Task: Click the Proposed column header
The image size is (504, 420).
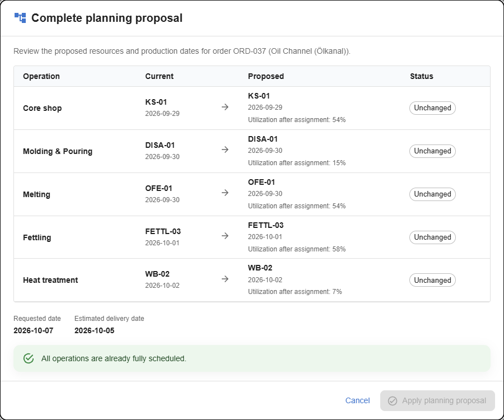Action: point(266,76)
